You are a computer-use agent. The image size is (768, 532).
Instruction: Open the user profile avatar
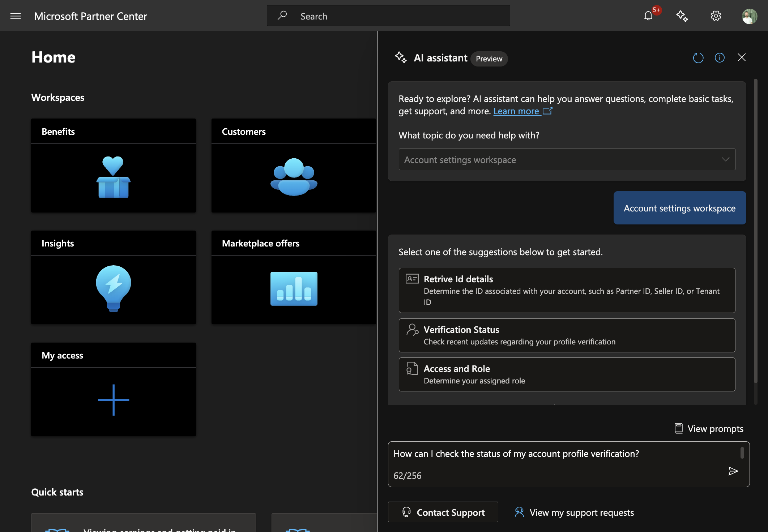(x=750, y=16)
